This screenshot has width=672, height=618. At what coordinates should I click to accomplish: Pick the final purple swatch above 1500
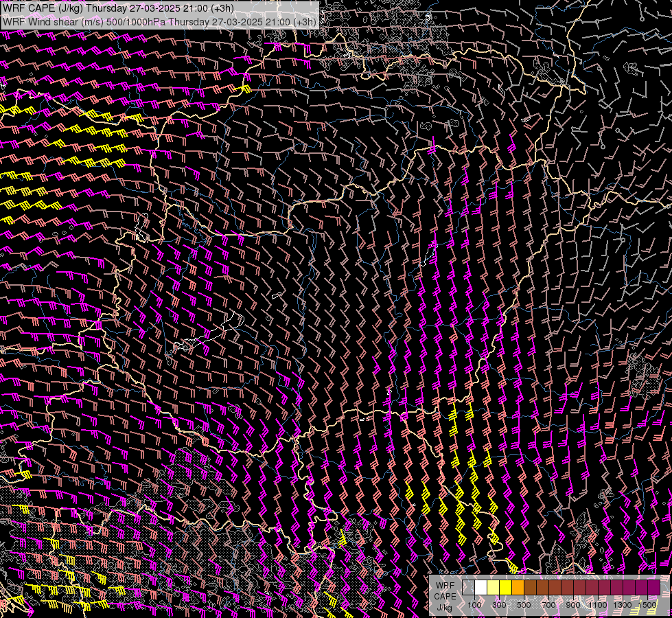(653, 588)
